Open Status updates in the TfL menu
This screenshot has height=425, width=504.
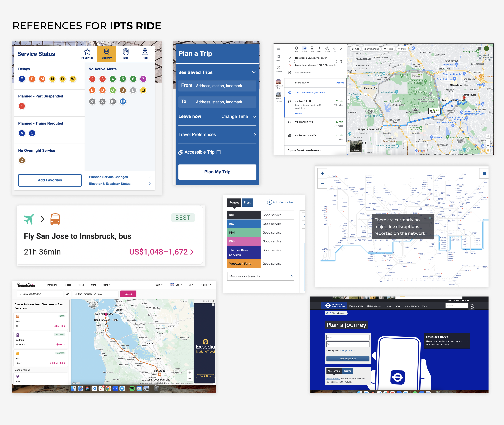374,306
